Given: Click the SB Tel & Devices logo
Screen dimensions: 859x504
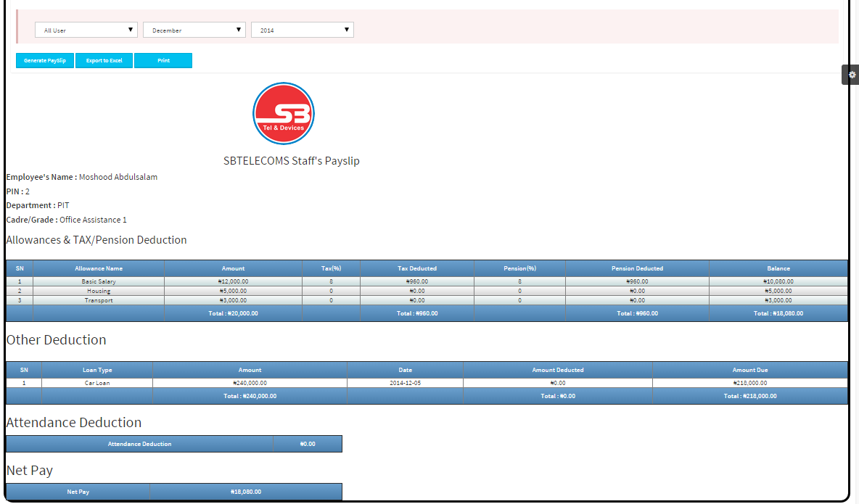Looking at the screenshot, I should tap(283, 113).
